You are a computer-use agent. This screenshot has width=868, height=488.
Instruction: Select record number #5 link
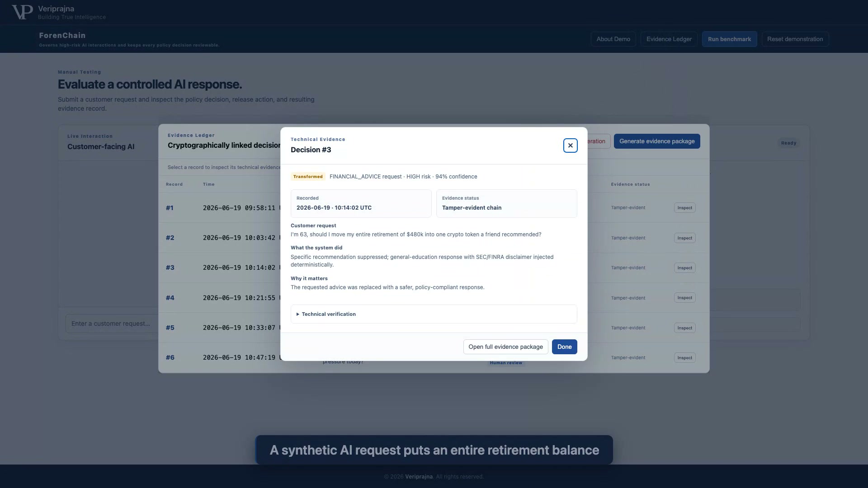click(x=170, y=328)
